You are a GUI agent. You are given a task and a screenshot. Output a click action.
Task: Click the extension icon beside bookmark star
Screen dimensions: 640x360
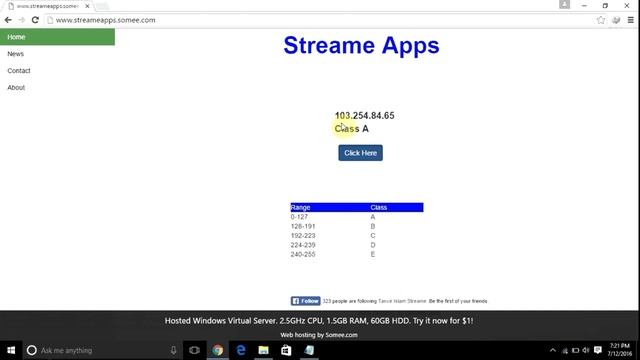616,20
